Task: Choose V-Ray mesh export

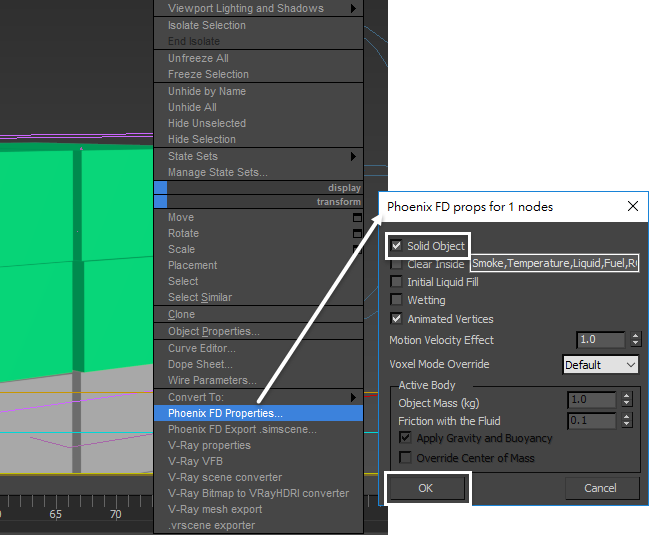Action: pos(258,509)
